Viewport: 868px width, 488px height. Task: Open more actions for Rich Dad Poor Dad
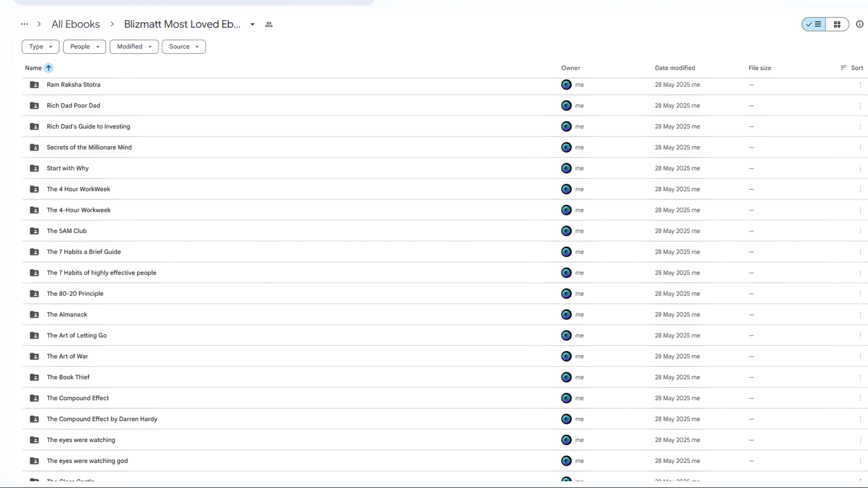click(860, 106)
